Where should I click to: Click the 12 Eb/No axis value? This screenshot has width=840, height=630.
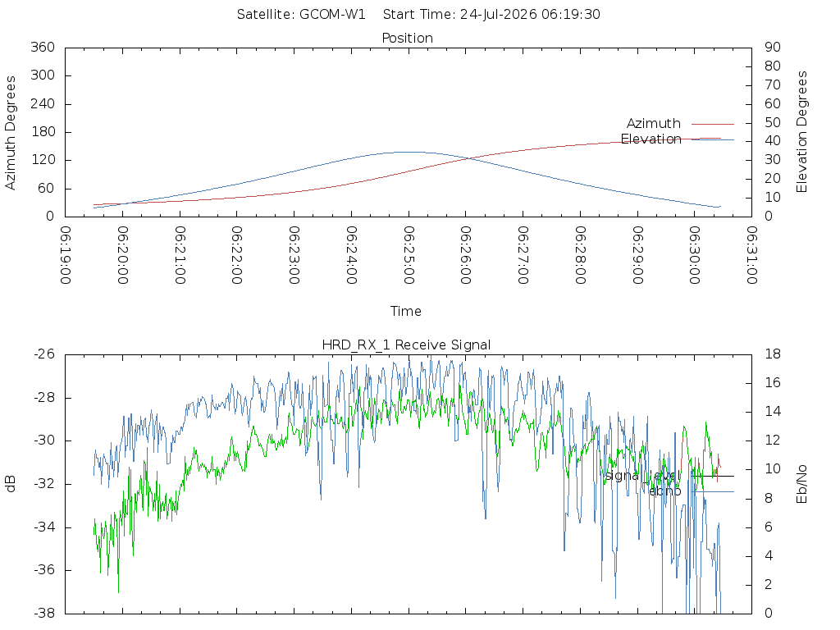pos(773,441)
